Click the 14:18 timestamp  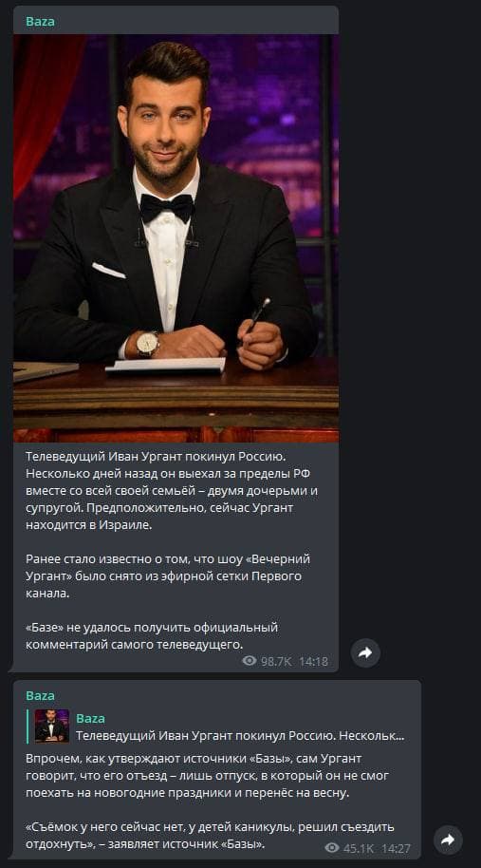[313, 661]
